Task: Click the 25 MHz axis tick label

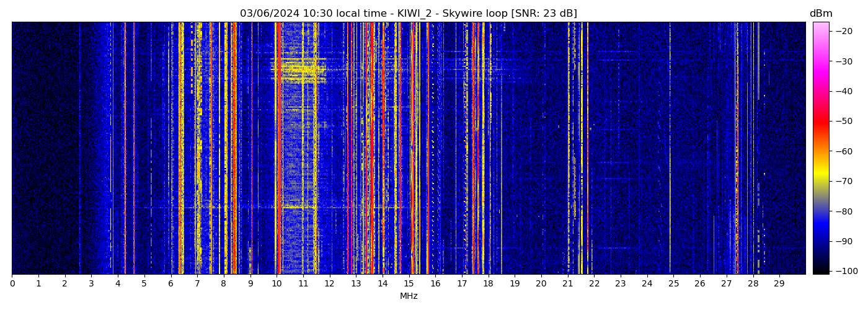Action: 673,283
